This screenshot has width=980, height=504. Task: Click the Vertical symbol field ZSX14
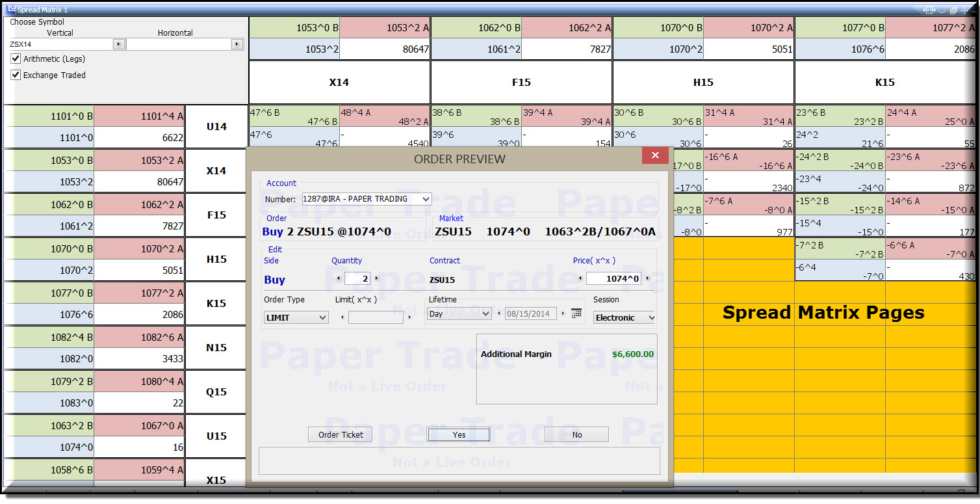61,44
